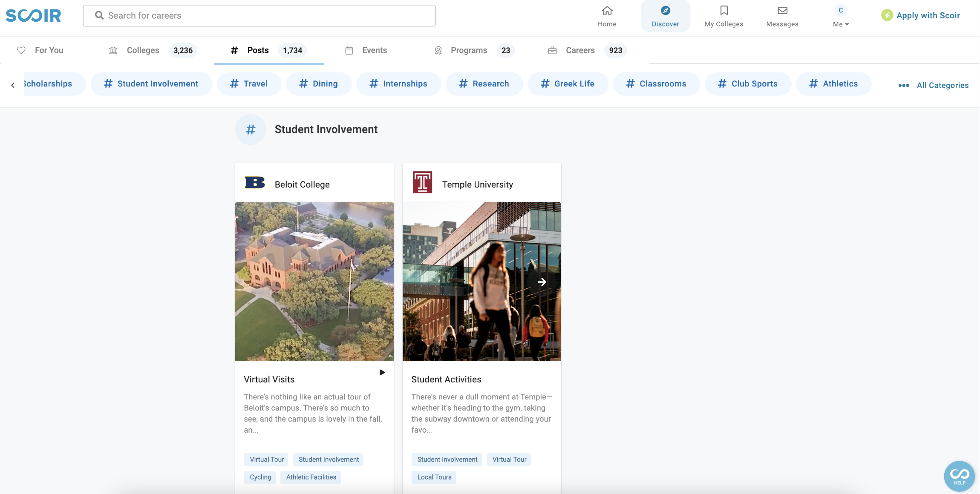980x494 pixels.
Task: Click Beloit's Student Involvement tag
Action: point(329,460)
